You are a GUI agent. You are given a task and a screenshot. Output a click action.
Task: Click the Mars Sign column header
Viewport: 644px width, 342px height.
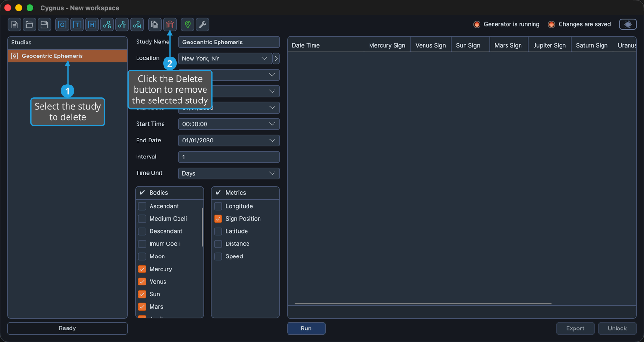509,45
